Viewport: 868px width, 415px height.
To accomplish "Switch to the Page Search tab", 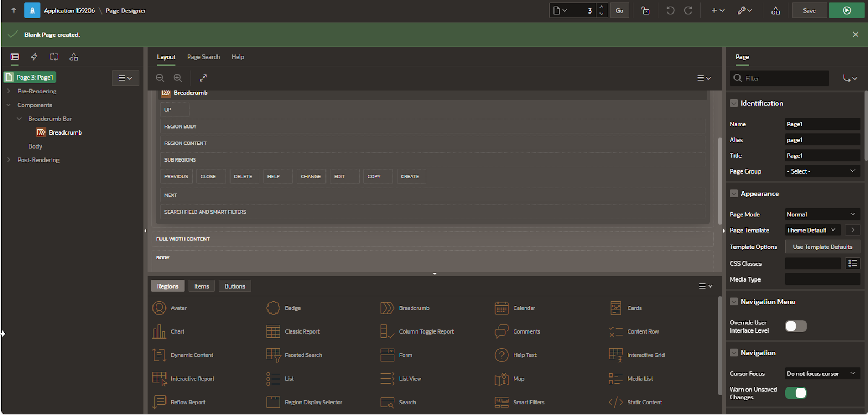I will click(203, 57).
